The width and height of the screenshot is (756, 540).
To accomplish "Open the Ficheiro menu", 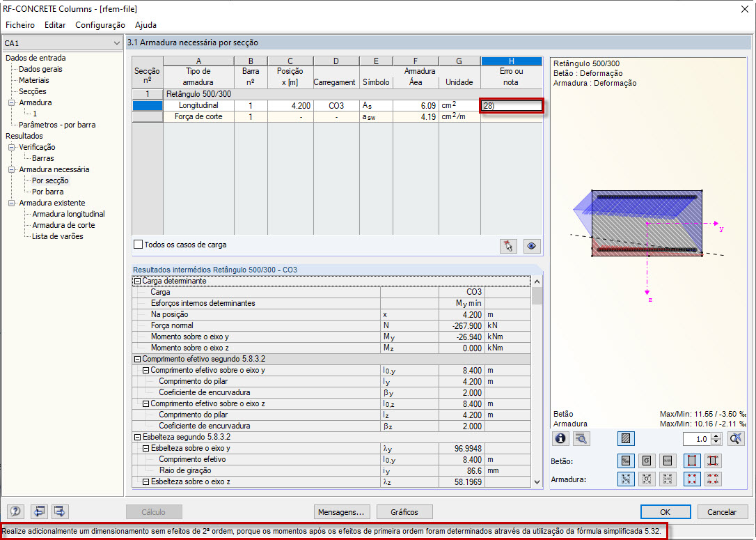I will pos(20,25).
